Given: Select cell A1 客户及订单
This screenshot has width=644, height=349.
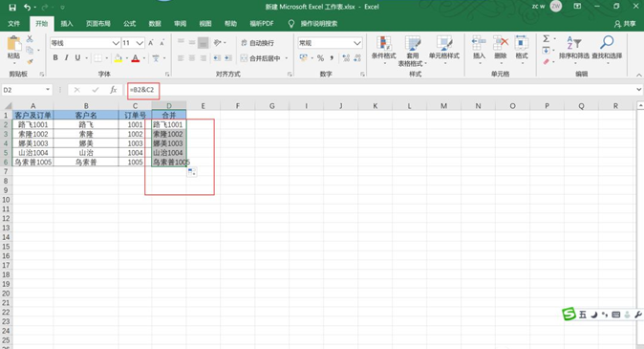Looking at the screenshot, I should [x=32, y=115].
